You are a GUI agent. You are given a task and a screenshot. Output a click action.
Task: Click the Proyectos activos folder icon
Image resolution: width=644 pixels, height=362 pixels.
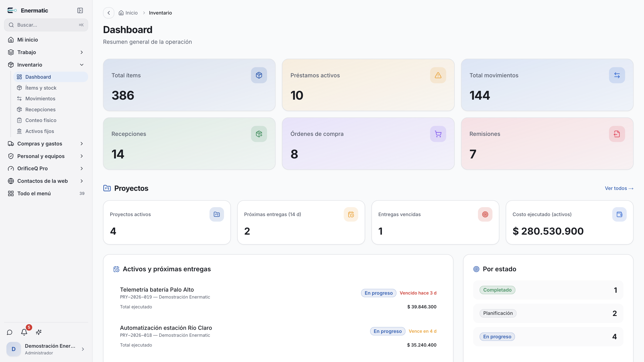pos(217,214)
